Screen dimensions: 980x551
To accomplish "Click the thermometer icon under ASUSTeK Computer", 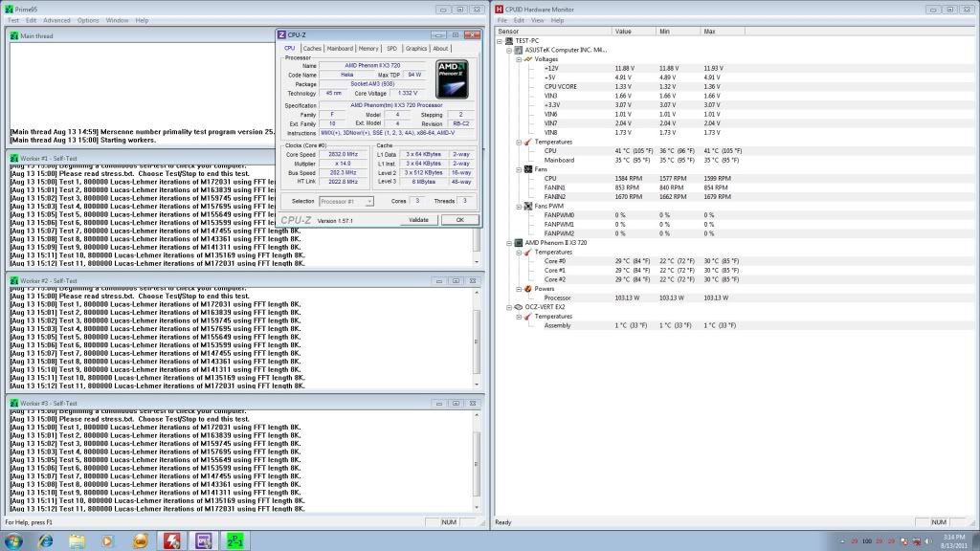I will [x=528, y=142].
